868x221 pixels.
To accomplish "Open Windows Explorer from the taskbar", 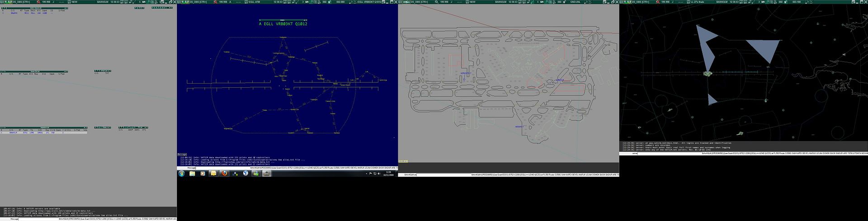I will pyautogui.click(x=192, y=174).
